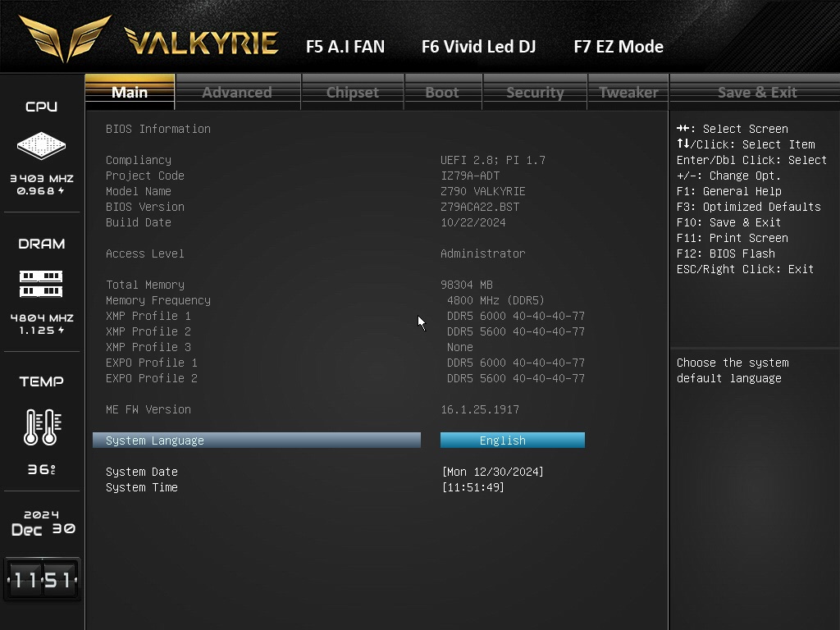Open the Security tab
Screen dimensions: 840x630
click(535, 92)
